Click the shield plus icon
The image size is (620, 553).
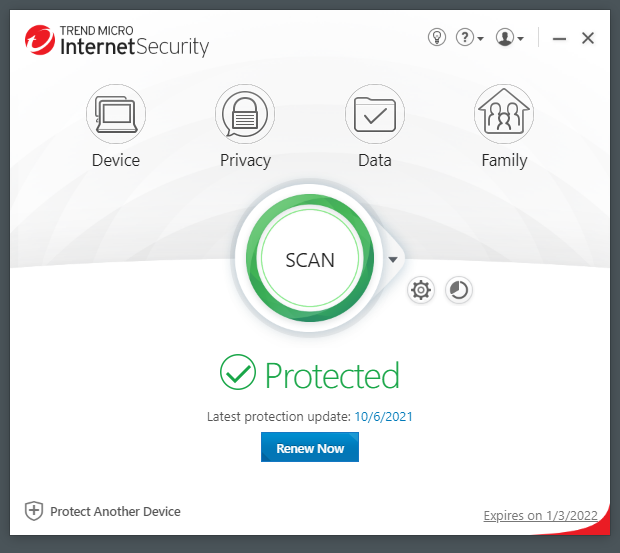34,511
